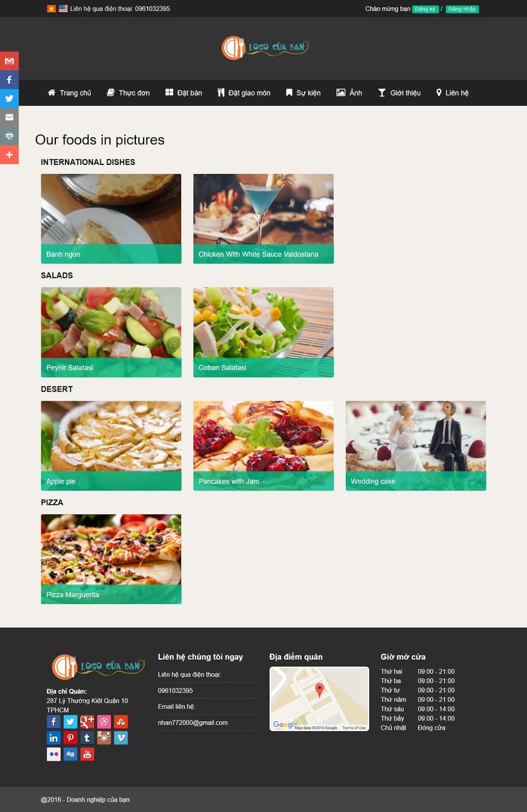Viewport: 527px width, 812px height.
Task: Share page via Facebook sidebar icon
Action: point(9,80)
